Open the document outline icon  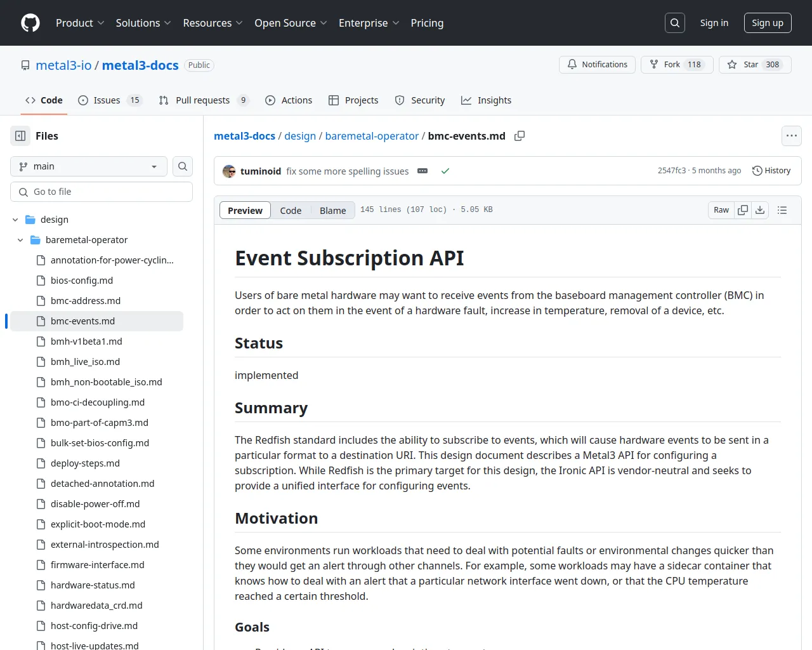(x=782, y=210)
